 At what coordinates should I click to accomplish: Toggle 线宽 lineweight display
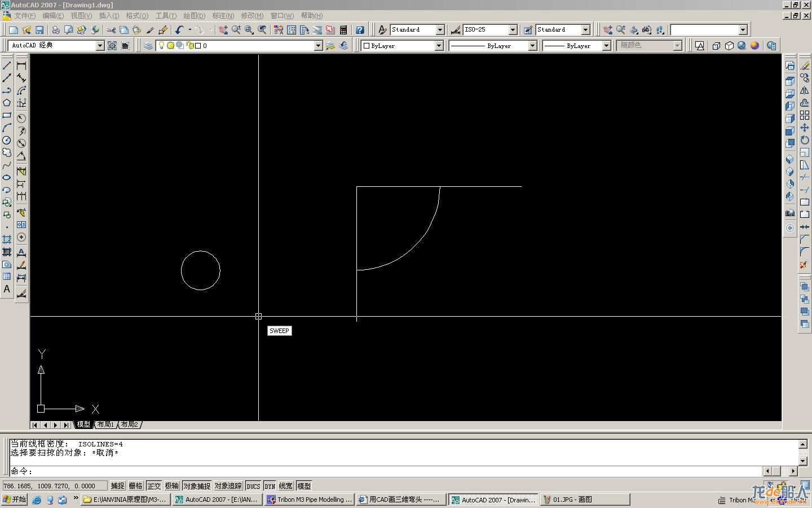click(286, 486)
